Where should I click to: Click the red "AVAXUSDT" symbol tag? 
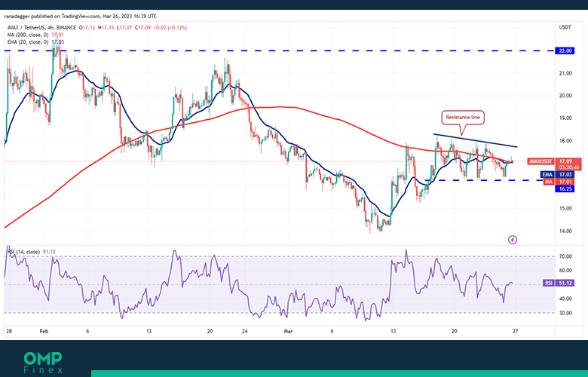pyautogui.click(x=541, y=161)
